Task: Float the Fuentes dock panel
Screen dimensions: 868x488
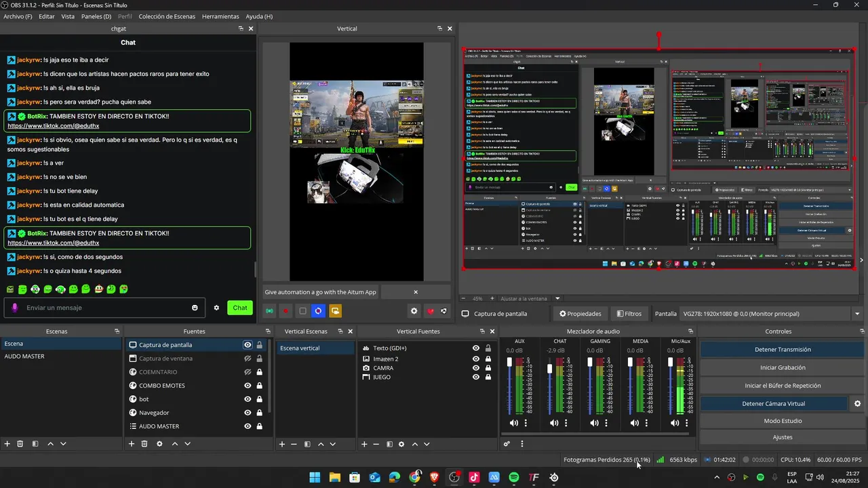Action: pos(267,331)
